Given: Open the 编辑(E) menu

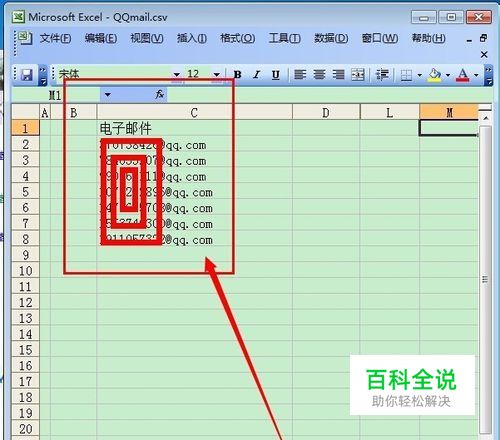Looking at the screenshot, I should [101, 39].
